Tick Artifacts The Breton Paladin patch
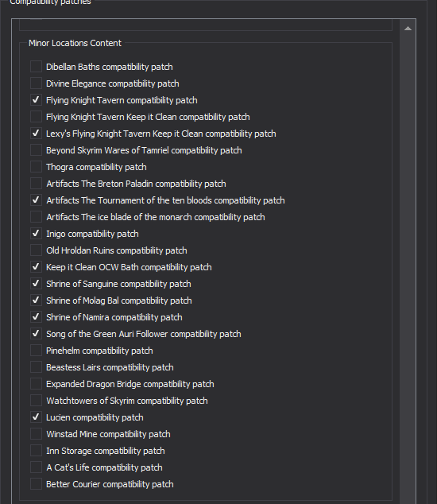Viewport: 437px width, 504px height. (x=36, y=184)
